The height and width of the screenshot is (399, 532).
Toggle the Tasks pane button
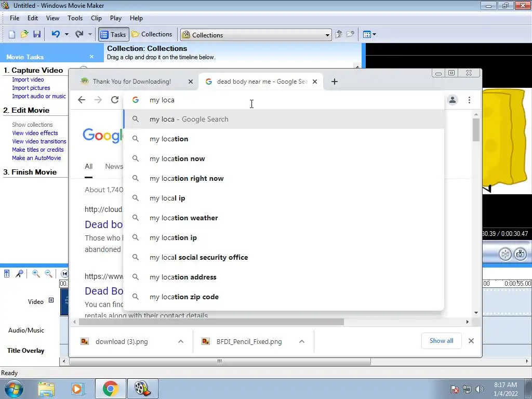click(x=114, y=35)
